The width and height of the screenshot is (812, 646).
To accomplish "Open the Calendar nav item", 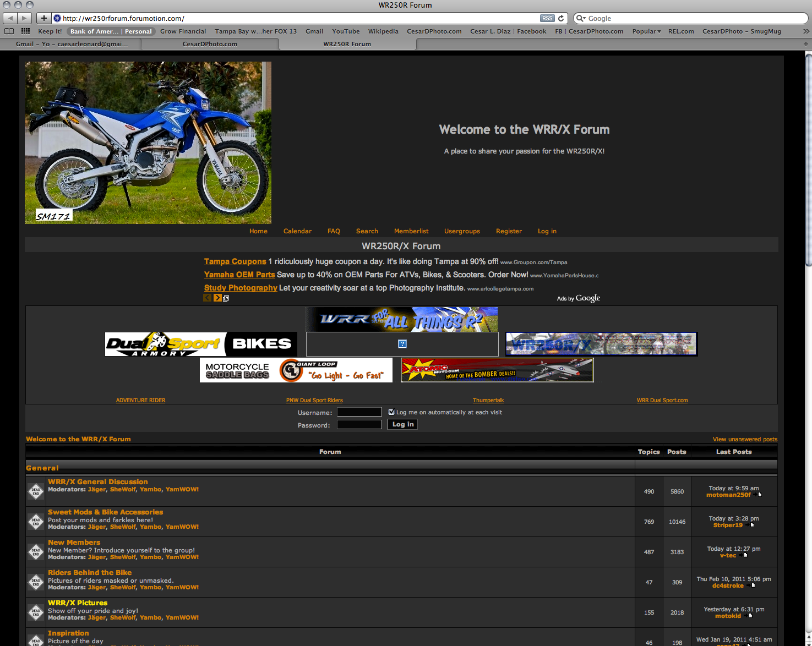I will coord(297,231).
